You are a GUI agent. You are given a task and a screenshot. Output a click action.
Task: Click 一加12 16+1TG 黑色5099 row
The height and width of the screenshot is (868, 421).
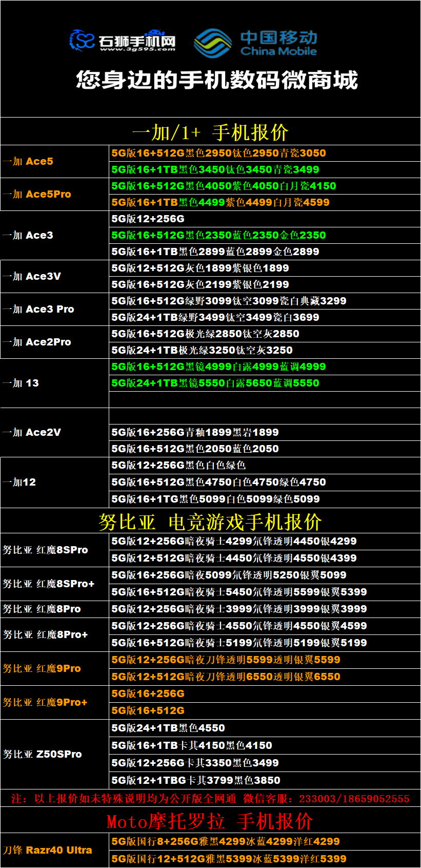pyautogui.click(x=265, y=499)
